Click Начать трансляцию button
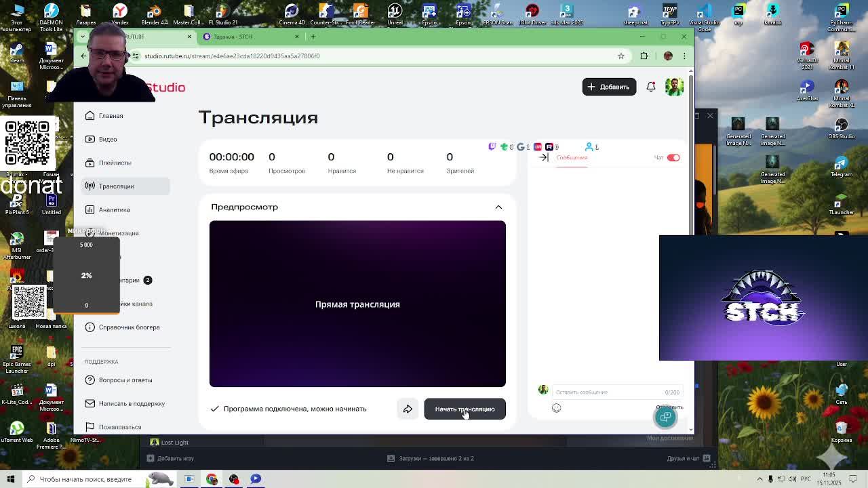 pyautogui.click(x=465, y=409)
